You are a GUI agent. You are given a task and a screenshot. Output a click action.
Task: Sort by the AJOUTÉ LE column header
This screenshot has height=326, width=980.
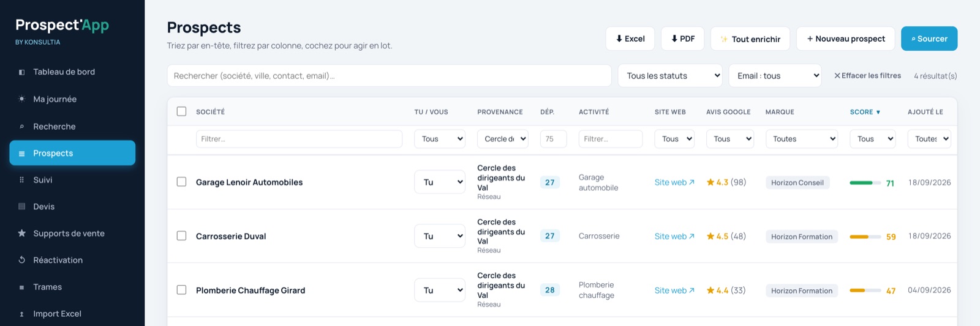coord(925,112)
